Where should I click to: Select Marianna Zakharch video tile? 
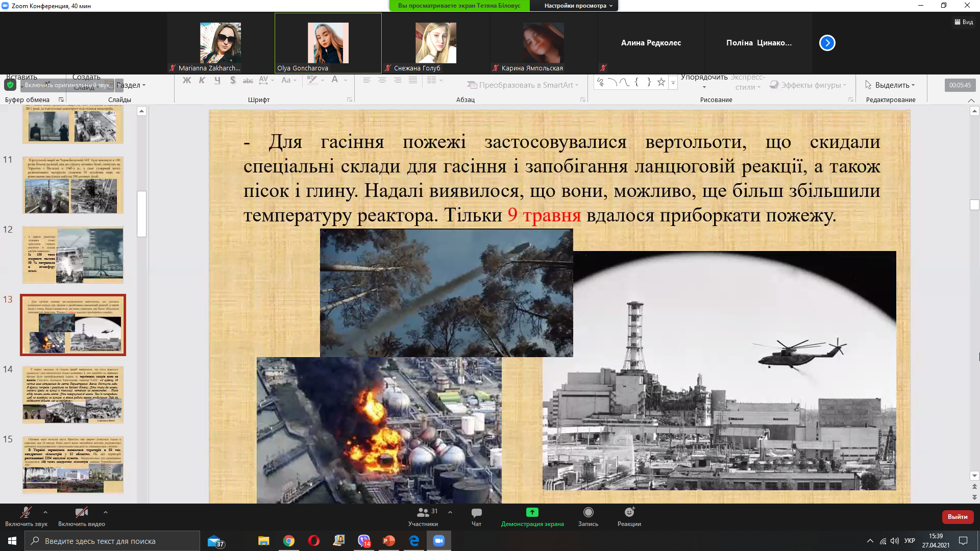tap(220, 43)
